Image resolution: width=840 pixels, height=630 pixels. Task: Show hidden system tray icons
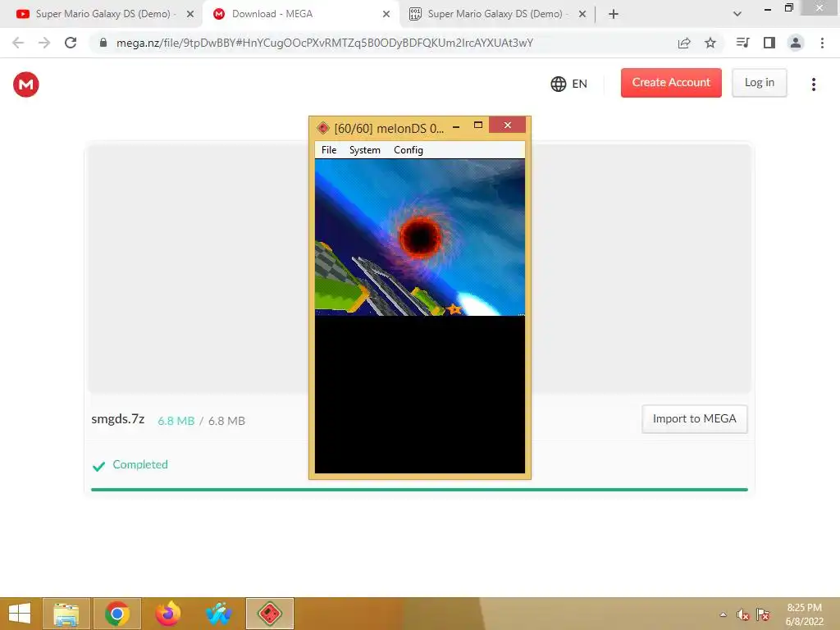724,614
